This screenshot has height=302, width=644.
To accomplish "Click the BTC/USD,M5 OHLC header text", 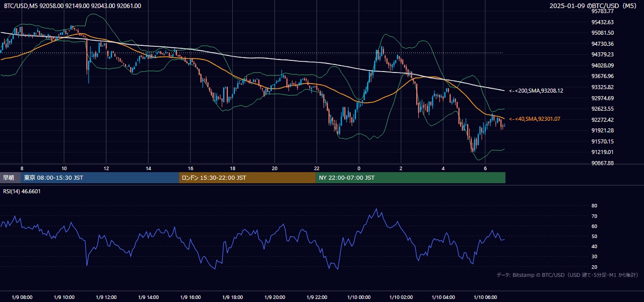I will pos(73,6).
